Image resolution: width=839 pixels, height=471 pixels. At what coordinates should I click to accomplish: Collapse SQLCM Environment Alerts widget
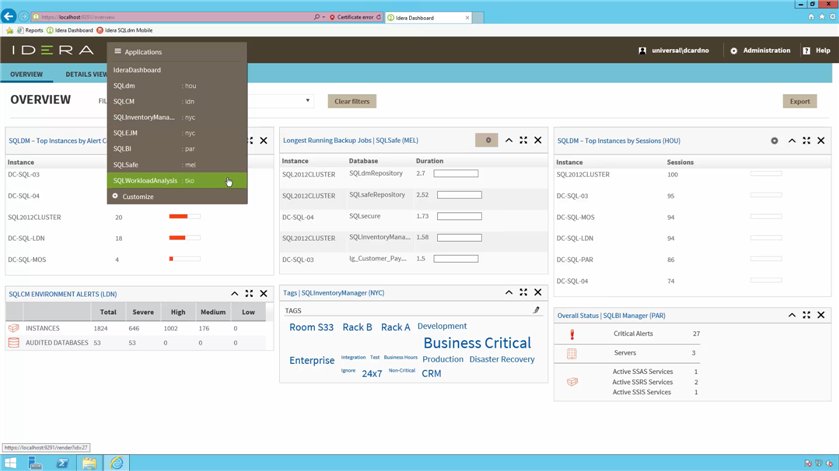coord(234,294)
